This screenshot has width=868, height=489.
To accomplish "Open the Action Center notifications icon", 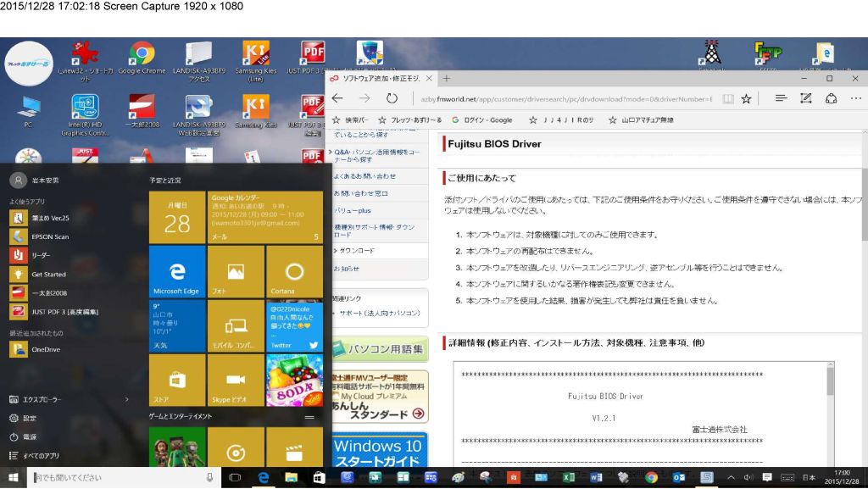I will pyautogui.click(x=767, y=477).
